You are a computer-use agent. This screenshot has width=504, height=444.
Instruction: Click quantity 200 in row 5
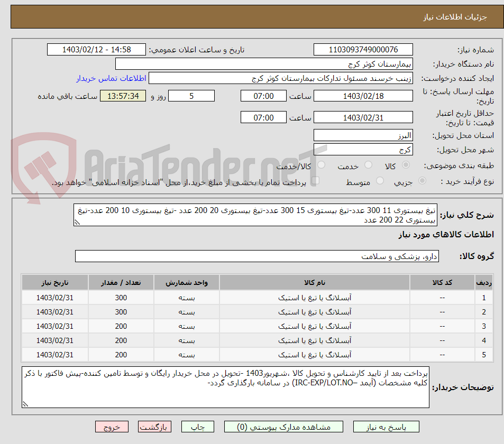coord(121,355)
